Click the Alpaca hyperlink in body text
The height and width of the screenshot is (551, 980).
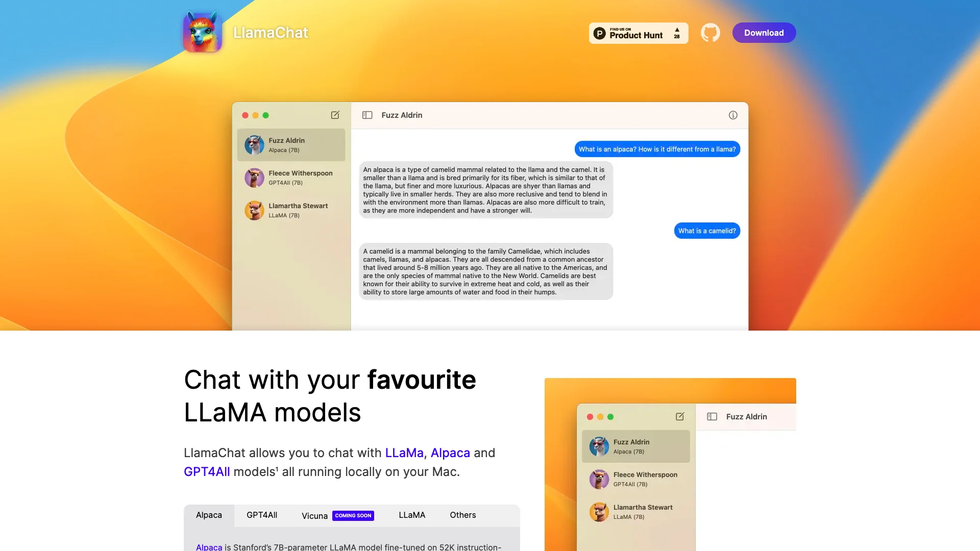tap(450, 453)
